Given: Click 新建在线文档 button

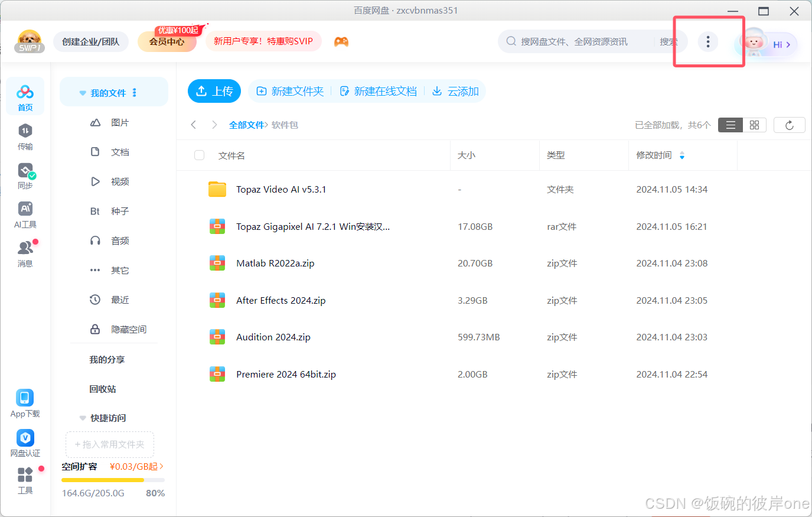Looking at the screenshot, I should pos(379,91).
